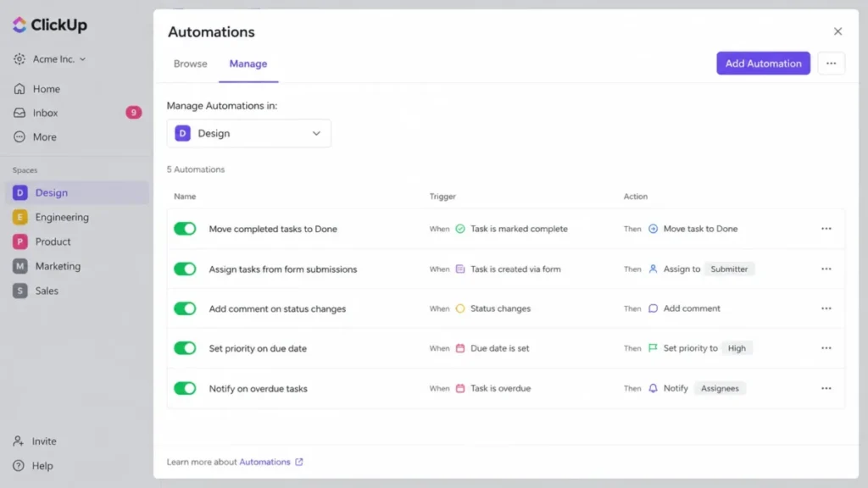Click the Action column header
The width and height of the screenshot is (868, 488).
pos(636,197)
